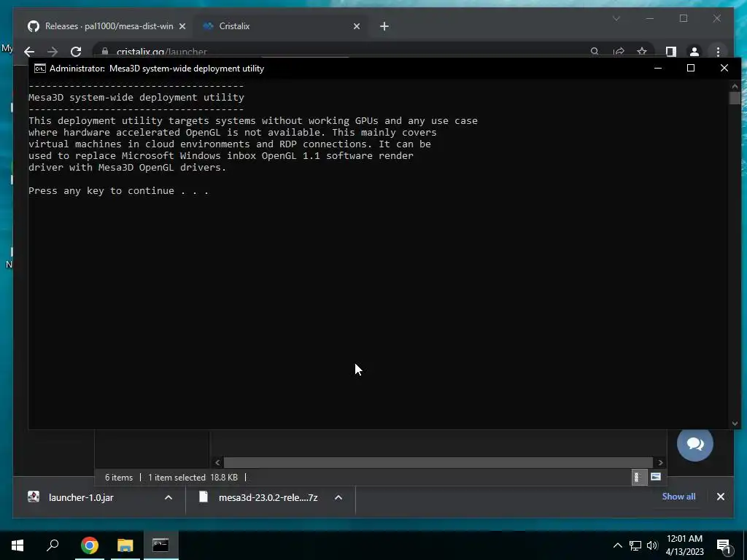Open File Explorer from the taskbar

tap(125, 545)
